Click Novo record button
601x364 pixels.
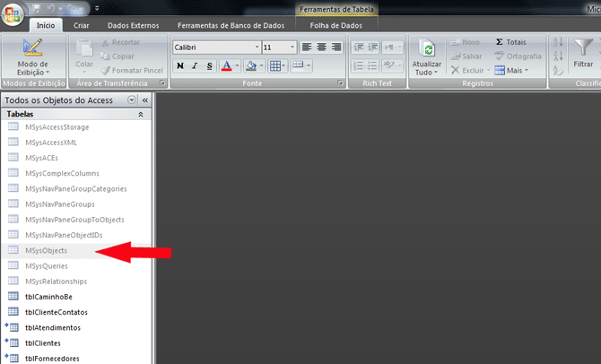[466, 42]
